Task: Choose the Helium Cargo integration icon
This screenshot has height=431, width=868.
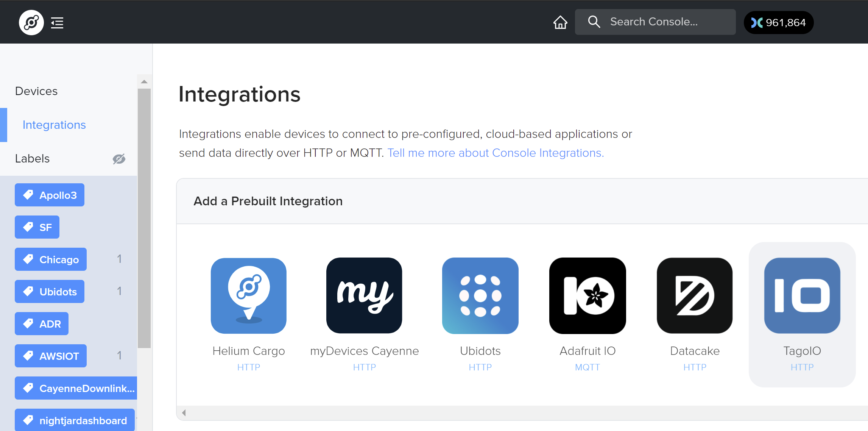Action: tap(249, 296)
